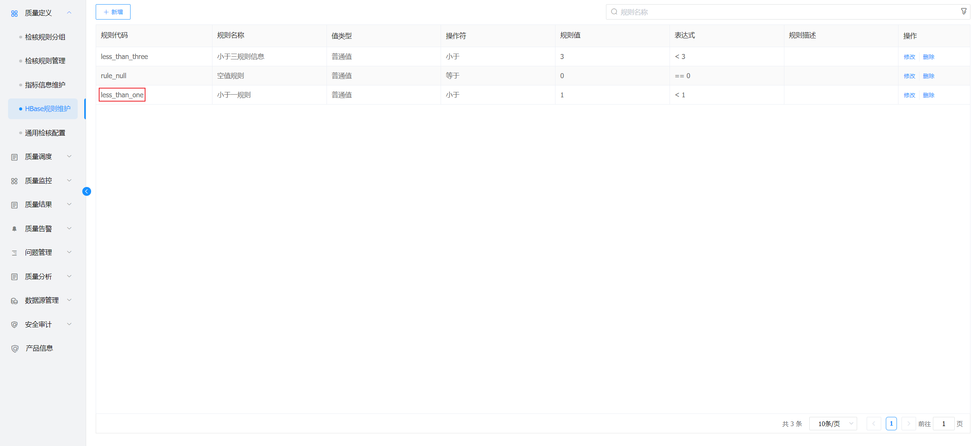
Task: Click the 质量告警 bell icon
Action: coord(15,229)
